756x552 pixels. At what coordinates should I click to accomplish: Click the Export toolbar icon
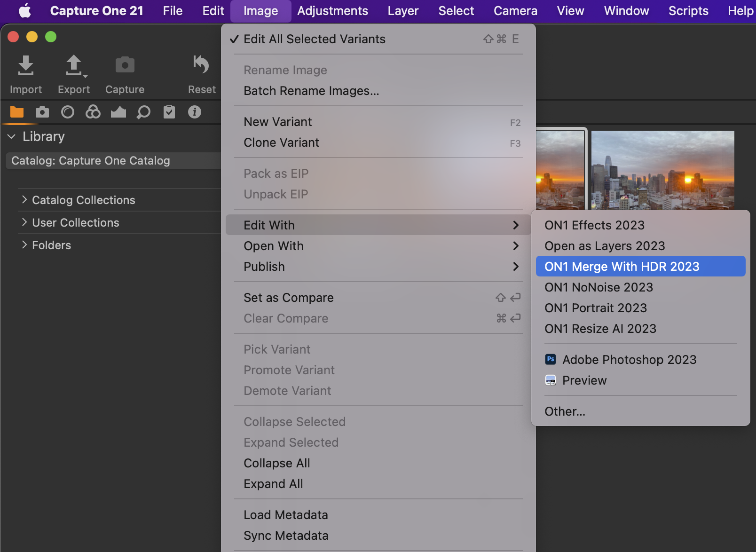74,66
